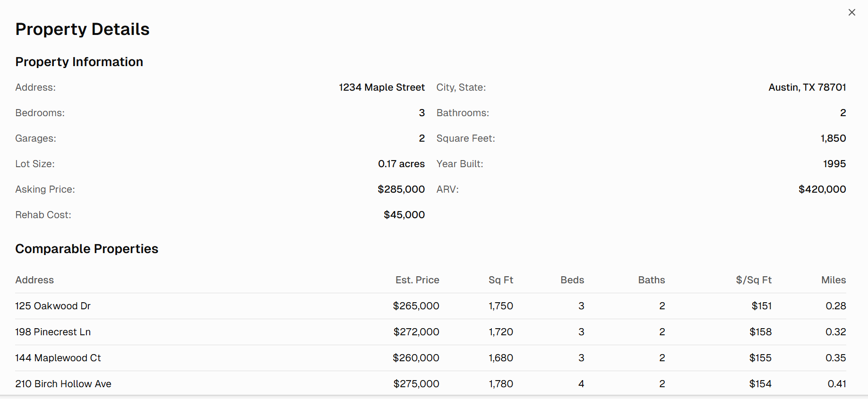Click the $45,000 rehab cost value

point(404,215)
